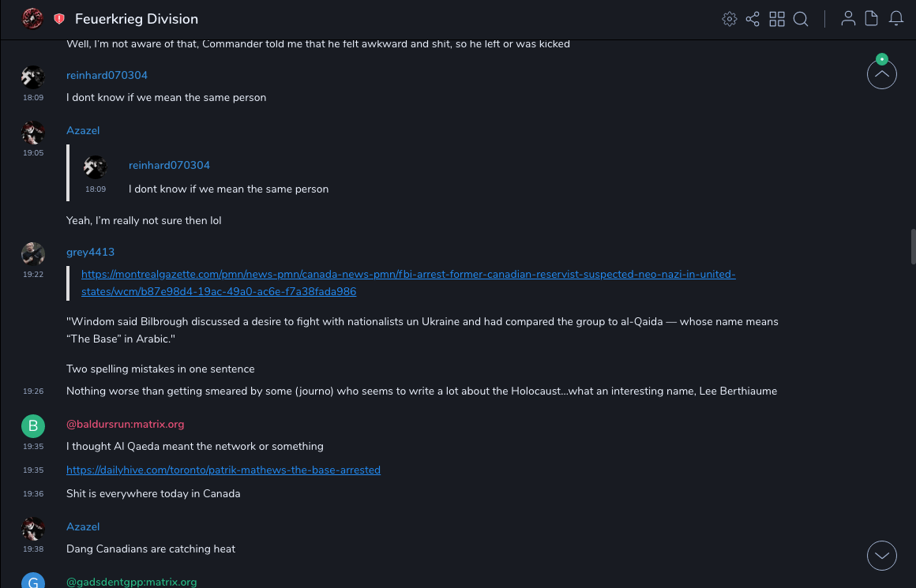Jump to latest messages down-chevron button
This screenshot has height=588, width=916.
pos(882,556)
